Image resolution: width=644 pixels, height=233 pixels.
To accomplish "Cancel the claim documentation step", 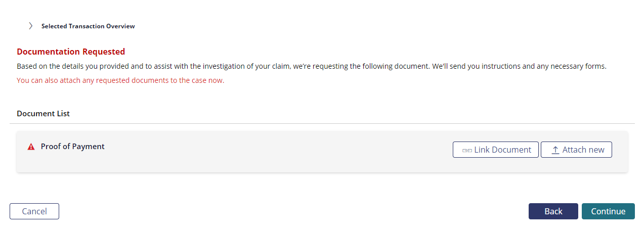I will pyautogui.click(x=34, y=211).
